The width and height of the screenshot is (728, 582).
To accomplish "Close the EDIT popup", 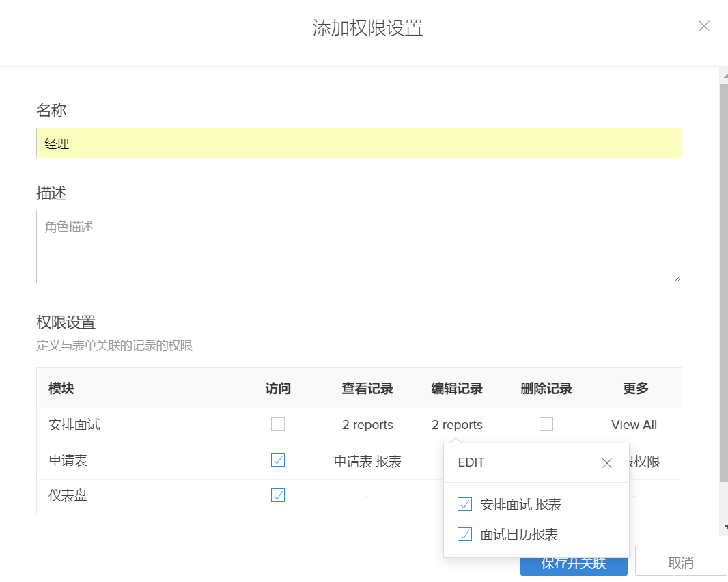I will [x=606, y=463].
